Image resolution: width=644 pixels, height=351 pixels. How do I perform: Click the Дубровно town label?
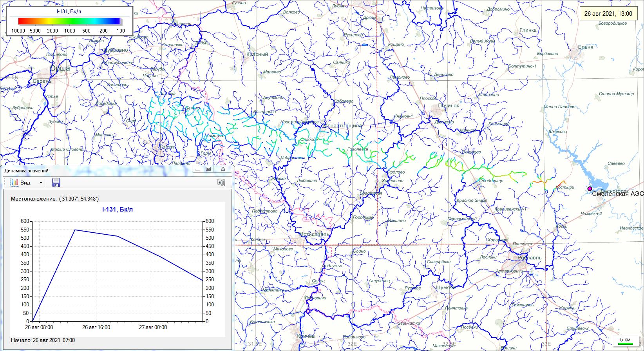[x=116, y=50]
